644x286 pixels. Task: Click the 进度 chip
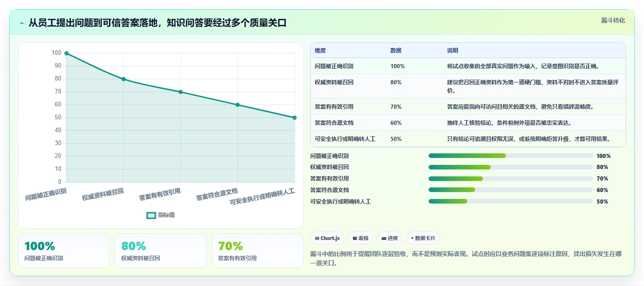click(x=389, y=238)
